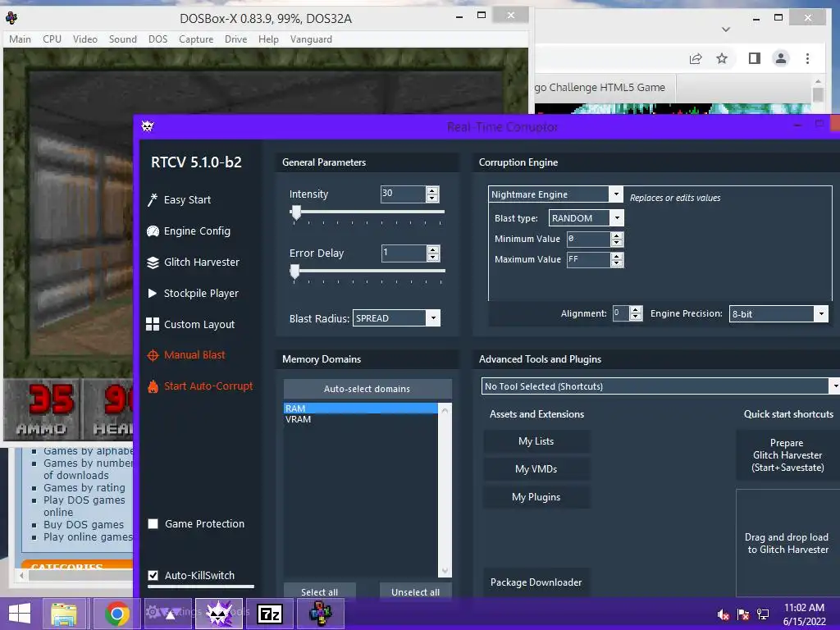
Task: Click the RTCV logo icon in title bar
Action: coord(148,126)
